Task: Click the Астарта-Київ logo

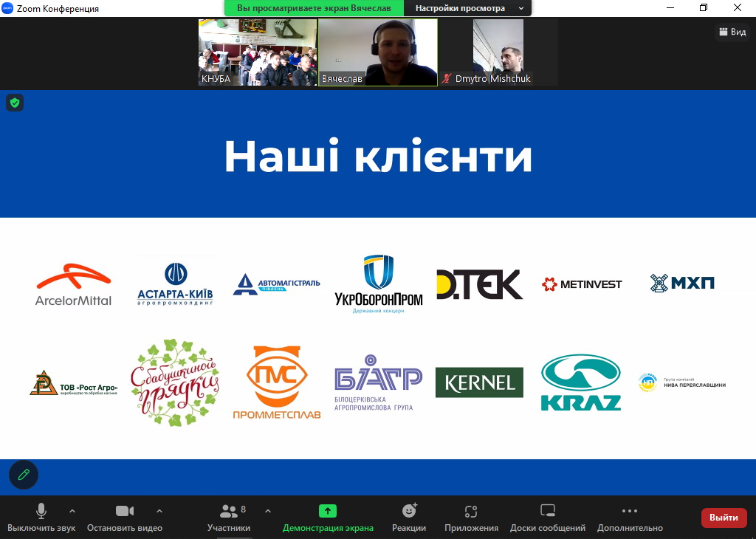Action: (x=175, y=284)
